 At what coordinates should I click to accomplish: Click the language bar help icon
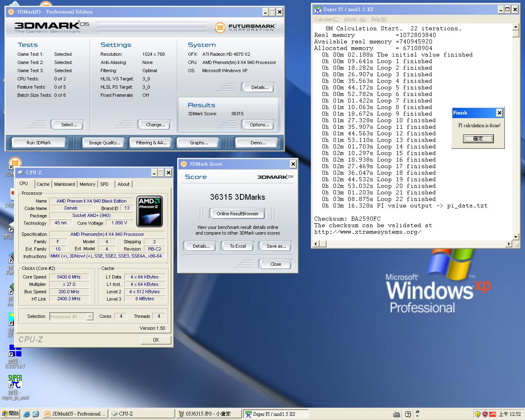(408, 414)
